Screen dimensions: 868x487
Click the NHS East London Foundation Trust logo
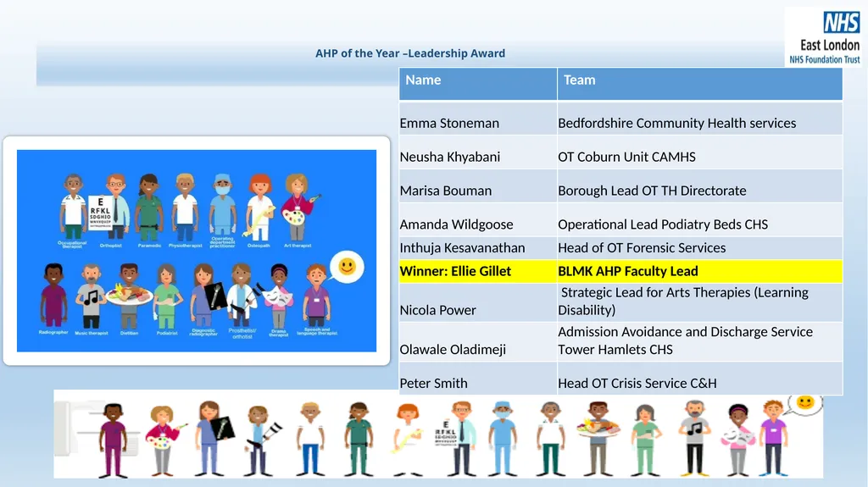click(824, 37)
